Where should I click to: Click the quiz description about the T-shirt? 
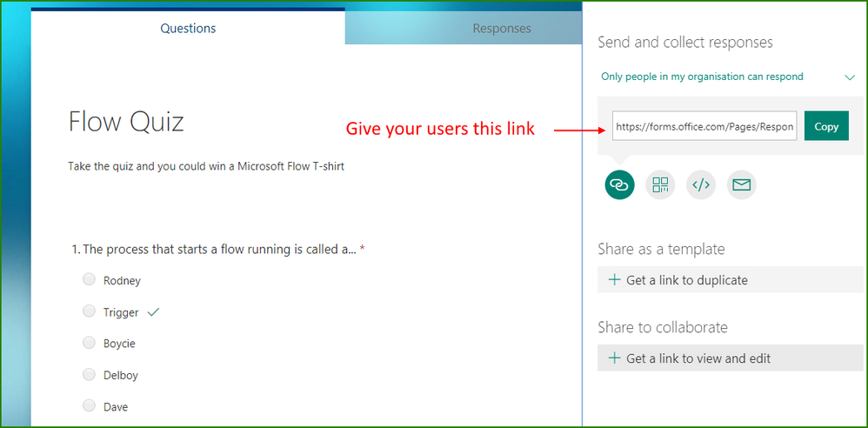point(206,166)
